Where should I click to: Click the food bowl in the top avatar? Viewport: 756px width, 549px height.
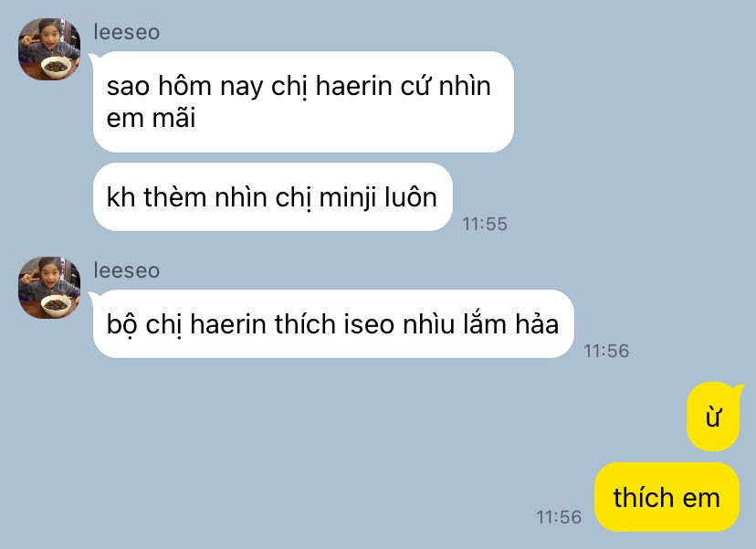[57, 67]
